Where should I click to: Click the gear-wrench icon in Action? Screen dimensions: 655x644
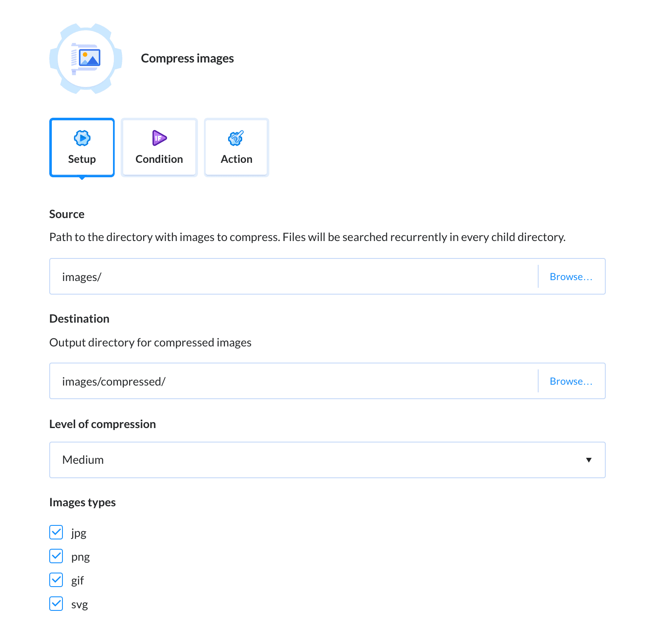click(236, 138)
